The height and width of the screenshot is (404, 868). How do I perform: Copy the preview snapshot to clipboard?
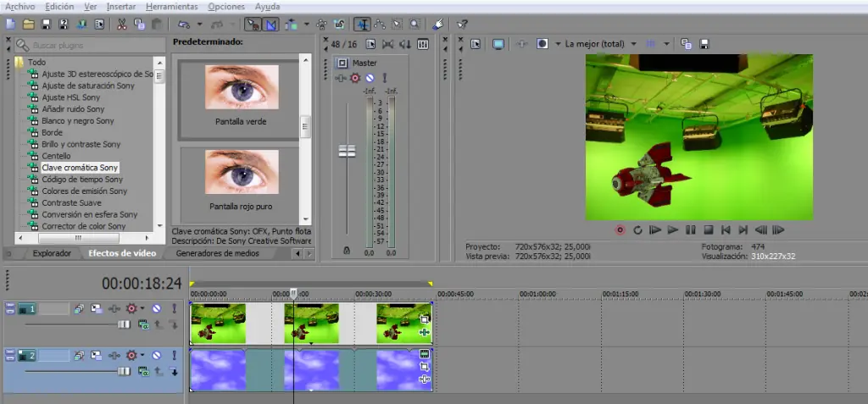coord(686,44)
